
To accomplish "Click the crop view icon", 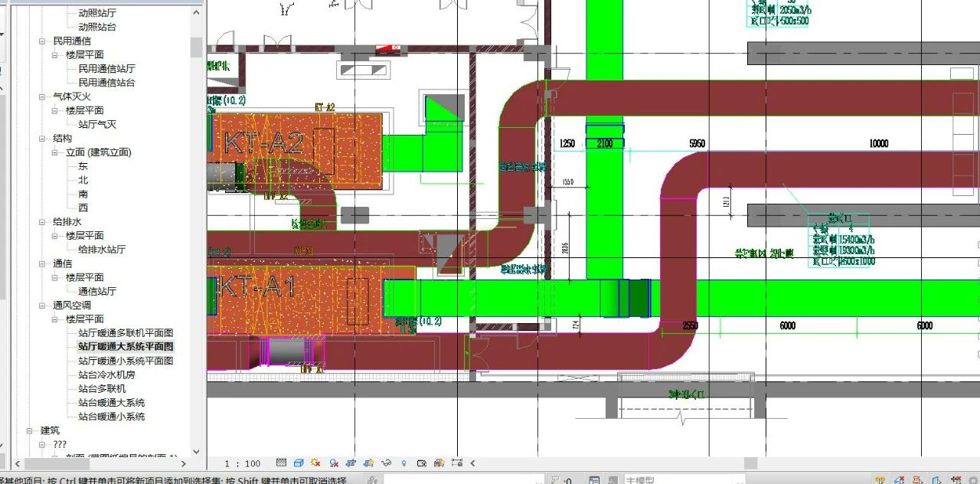I will point(351,463).
